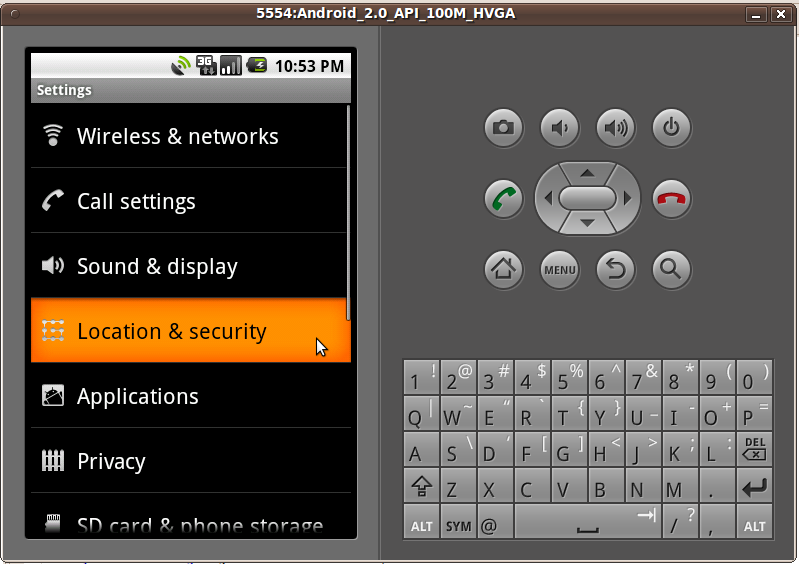This screenshot has width=799, height=564.
Task: Click the space bar key
Action: 588,522
